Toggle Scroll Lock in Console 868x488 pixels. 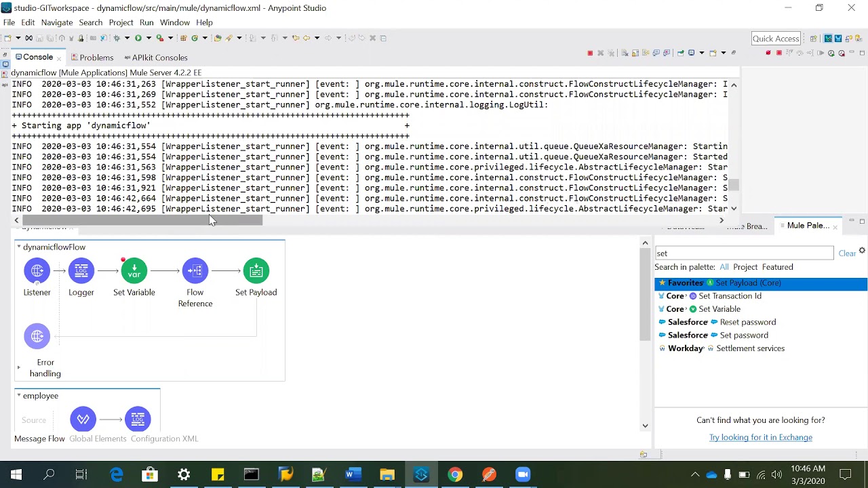[635, 53]
